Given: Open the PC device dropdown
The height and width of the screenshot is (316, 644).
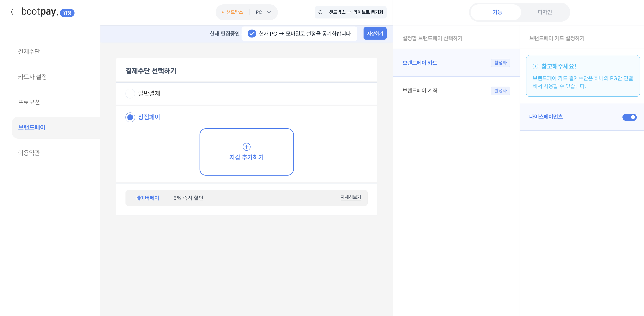Looking at the screenshot, I should [x=262, y=12].
